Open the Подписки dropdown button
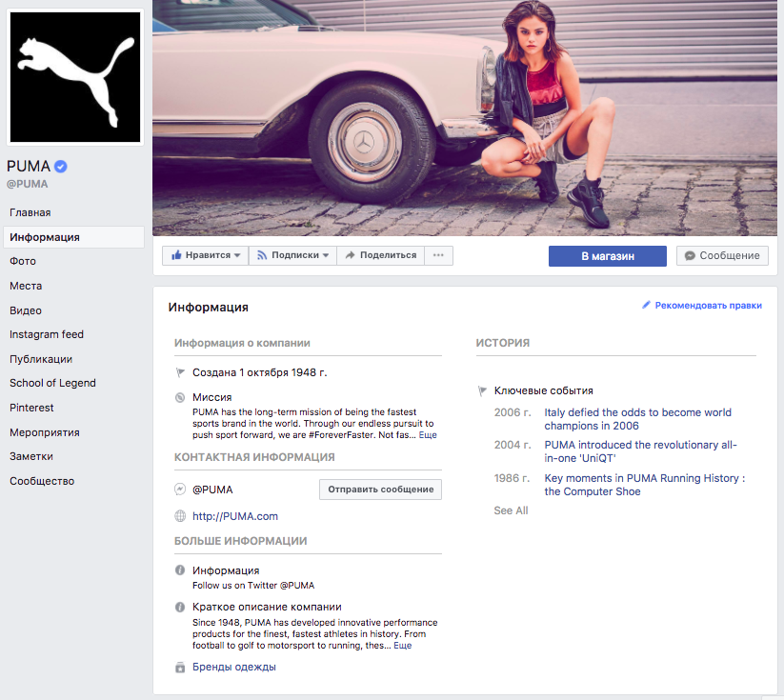Image resolution: width=784 pixels, height=700 pixels. pyautogui.click(x=292, y=255)
